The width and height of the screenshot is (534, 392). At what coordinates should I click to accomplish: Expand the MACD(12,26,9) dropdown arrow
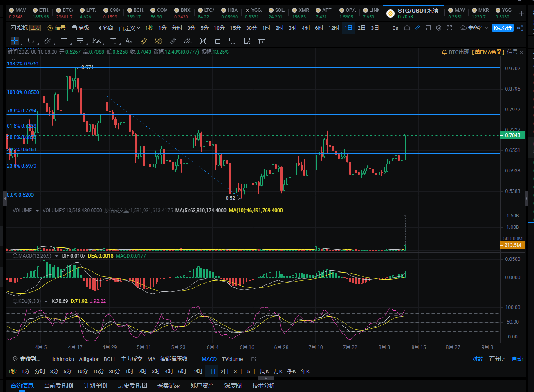click(x=56, y=256)
